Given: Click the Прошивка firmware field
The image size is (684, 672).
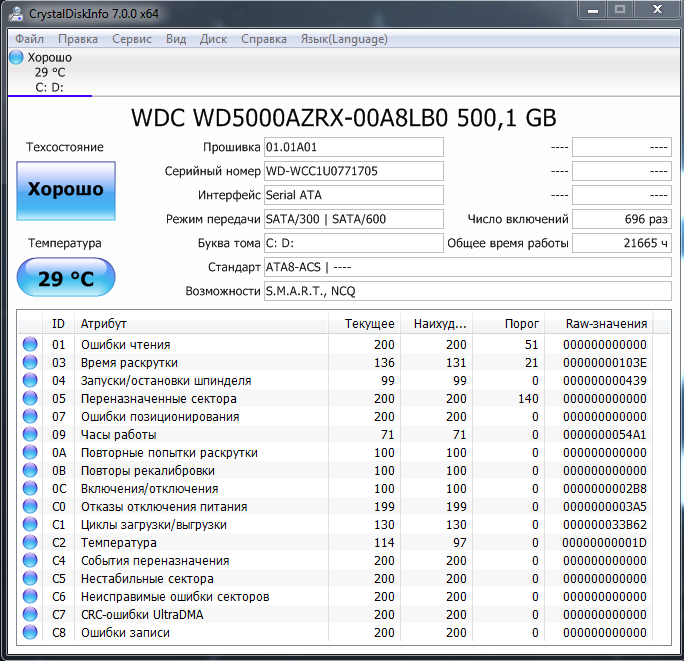Looking at the screenshot, I should (x=352, y=147).
